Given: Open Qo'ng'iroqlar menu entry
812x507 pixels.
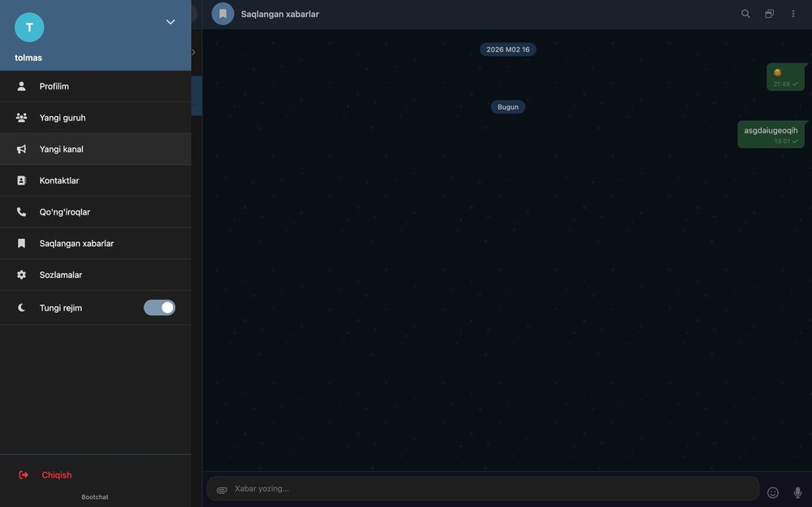Looking at the screenshot, I should coord(95,212).
